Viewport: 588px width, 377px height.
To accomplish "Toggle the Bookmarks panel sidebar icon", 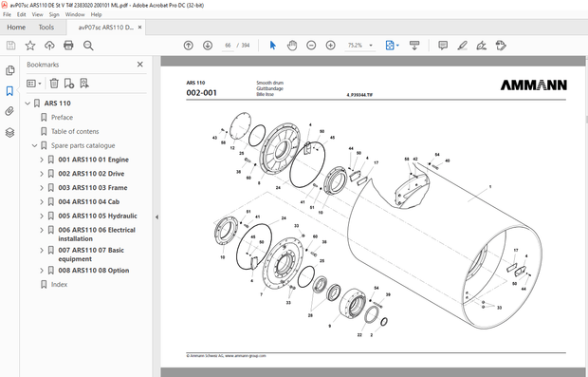I will click(9, 91).
